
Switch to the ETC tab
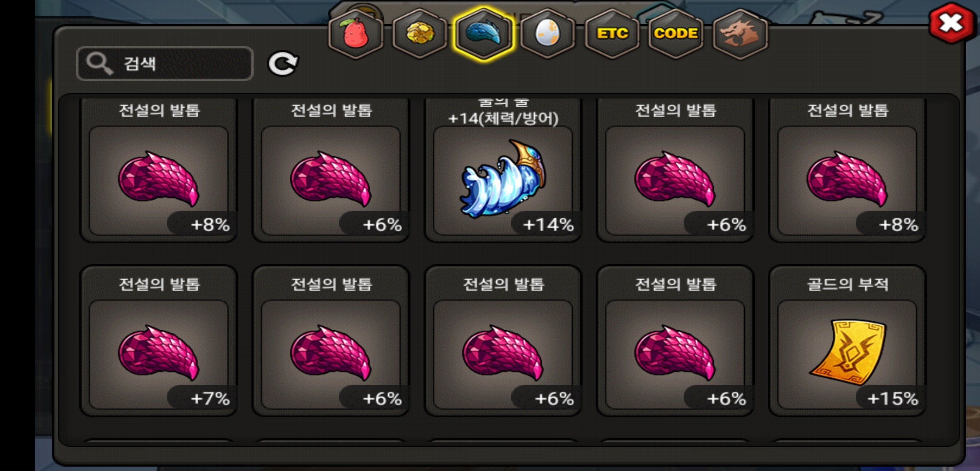612,34
